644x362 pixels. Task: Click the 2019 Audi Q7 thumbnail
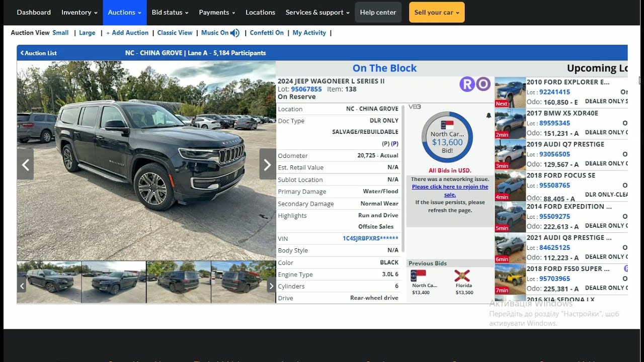(x=510, y=155)
